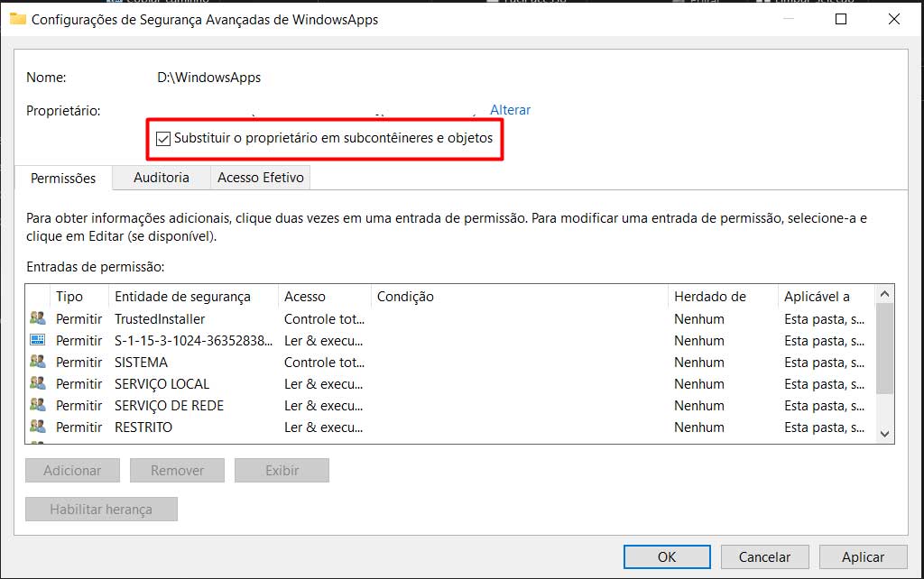924x579 pixels.
Task: Click the user-group icon beside TrustedInstaller
Action: [x=38, y=318]
